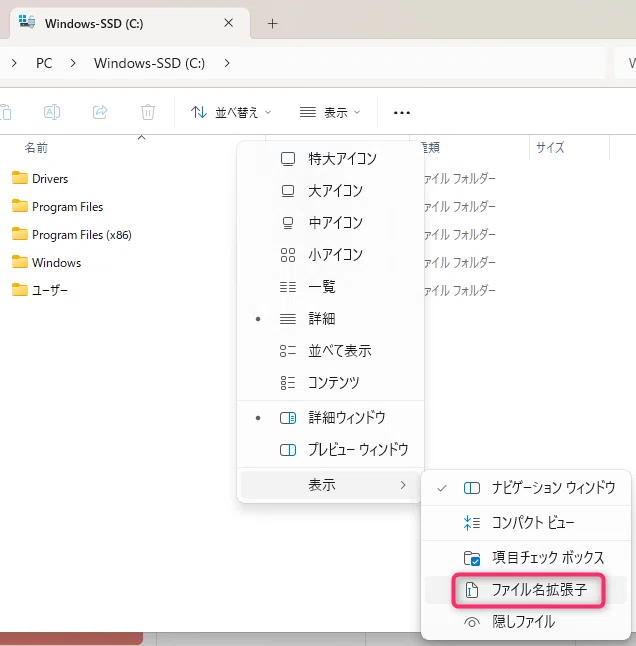Screen dimensions: 636x646
Task: Click the Program Files (x86) folder icon
Action: [x=20, y=234]
